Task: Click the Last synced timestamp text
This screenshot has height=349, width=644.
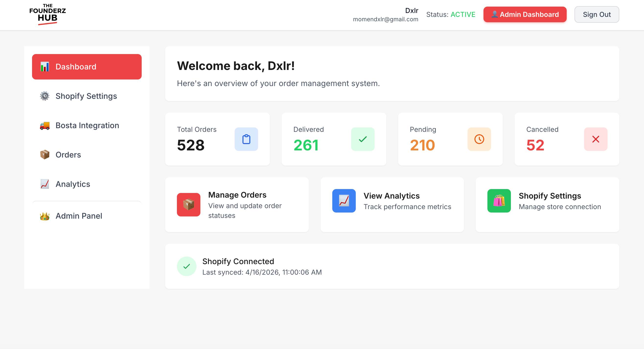Action: [x=262, y=272]
